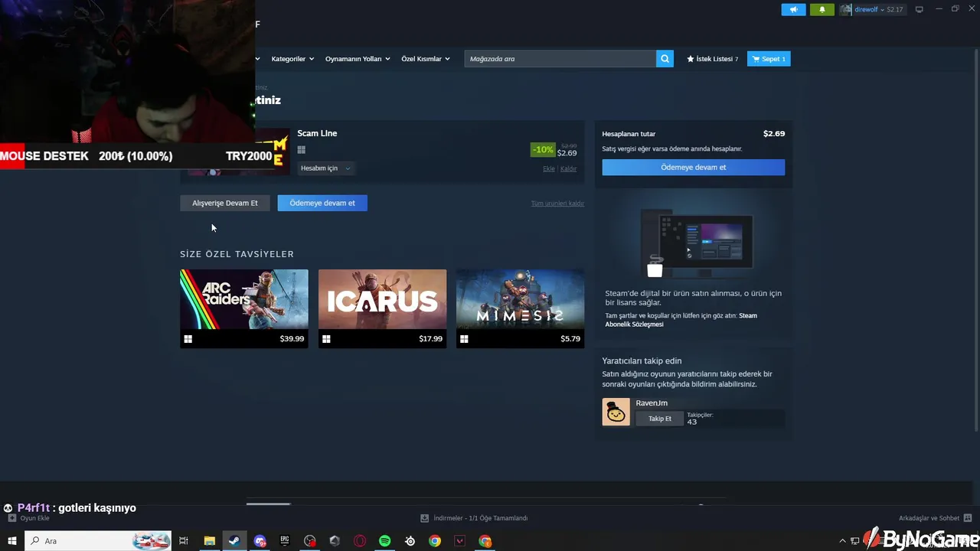Image resolution: width=980 pixels, height=551 pixels.
Task: Click the Scam Line game title
Action: [317, 133]
